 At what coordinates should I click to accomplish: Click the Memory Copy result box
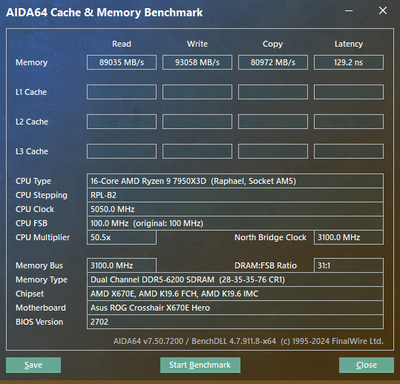(x=273, y=62)
